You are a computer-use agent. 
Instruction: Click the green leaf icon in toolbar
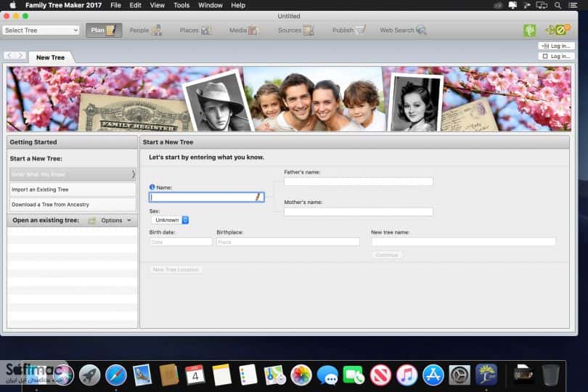click(x=529, y=30)
